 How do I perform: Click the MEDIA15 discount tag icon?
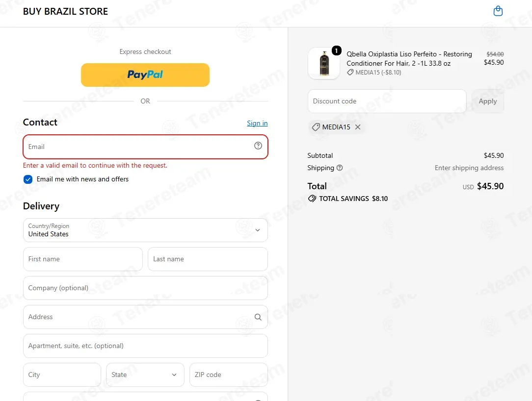[316, 127]
